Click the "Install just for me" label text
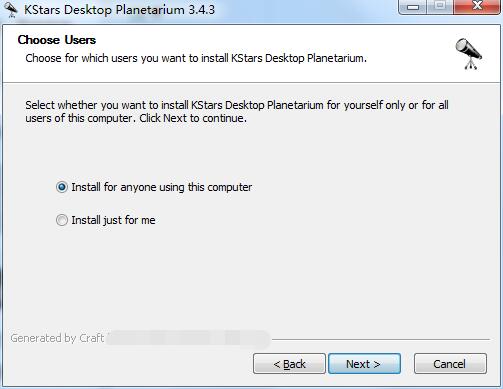The width and height of the screenshot is (503, 389). coord(113,220)
